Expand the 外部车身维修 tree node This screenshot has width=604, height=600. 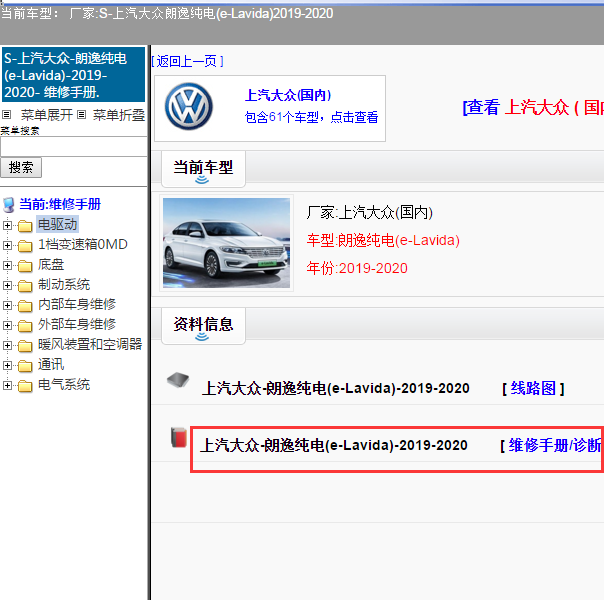[x=7, y=325]
